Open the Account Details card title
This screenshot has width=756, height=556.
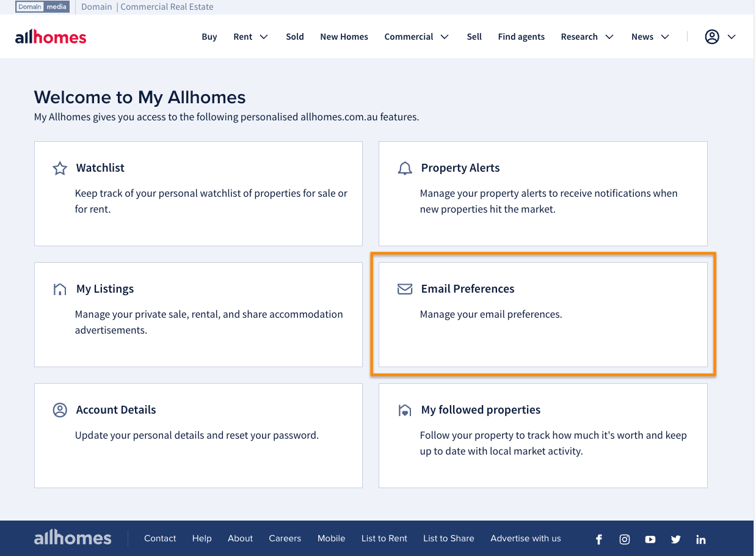click(116, 410)
